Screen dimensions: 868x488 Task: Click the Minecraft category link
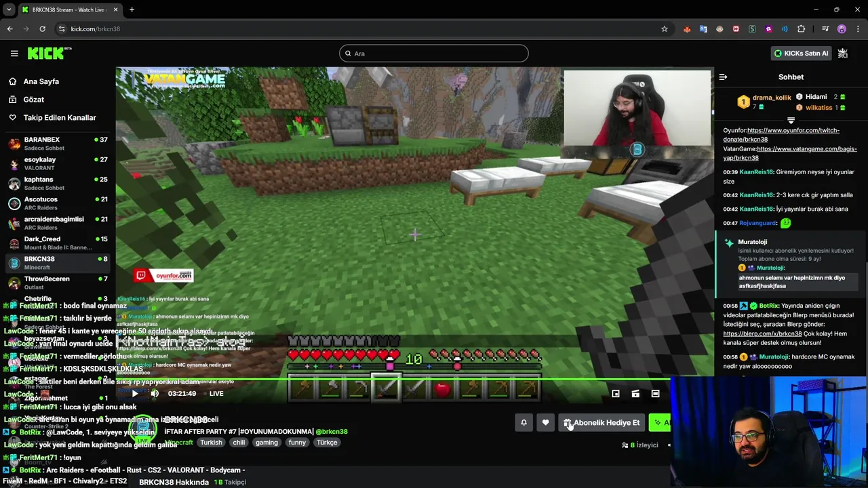point(179,443)
